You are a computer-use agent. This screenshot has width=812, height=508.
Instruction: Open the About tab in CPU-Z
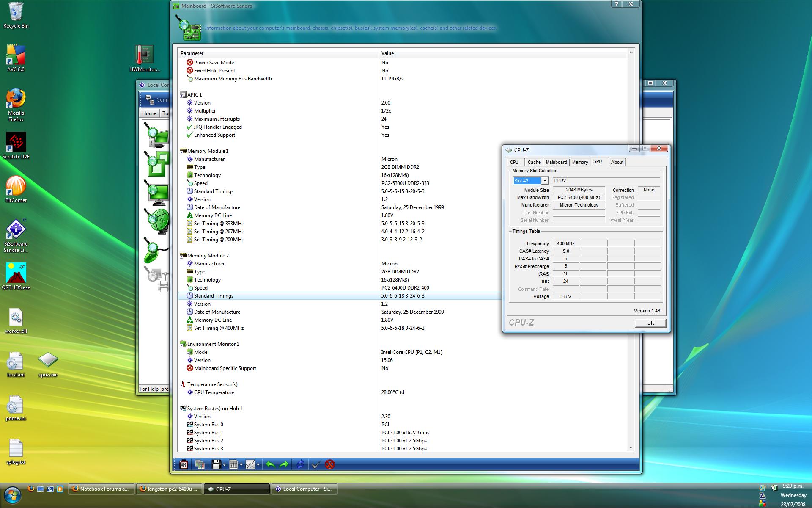617,162
